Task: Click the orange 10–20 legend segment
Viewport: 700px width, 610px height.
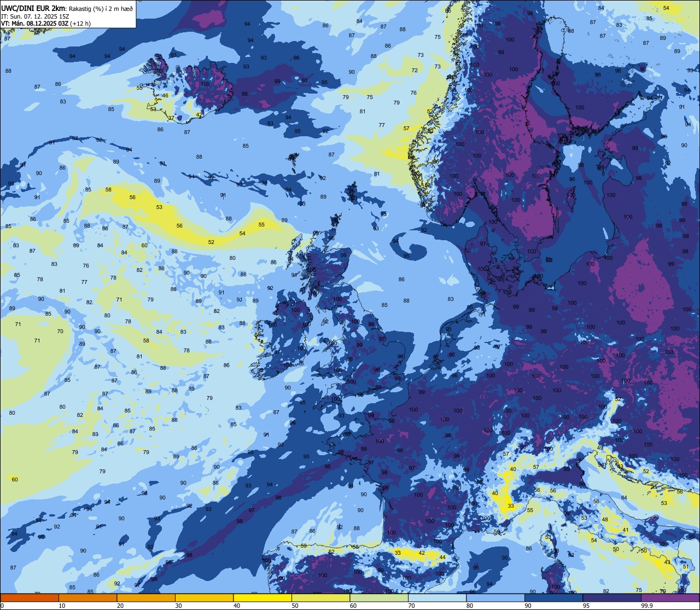Action: coord(87,597)
